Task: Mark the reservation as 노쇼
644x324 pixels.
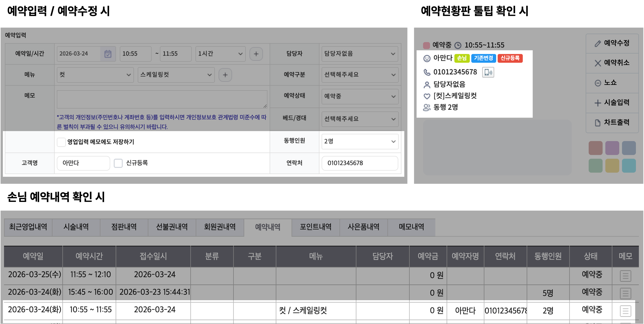Action: (x=612, y=83)
